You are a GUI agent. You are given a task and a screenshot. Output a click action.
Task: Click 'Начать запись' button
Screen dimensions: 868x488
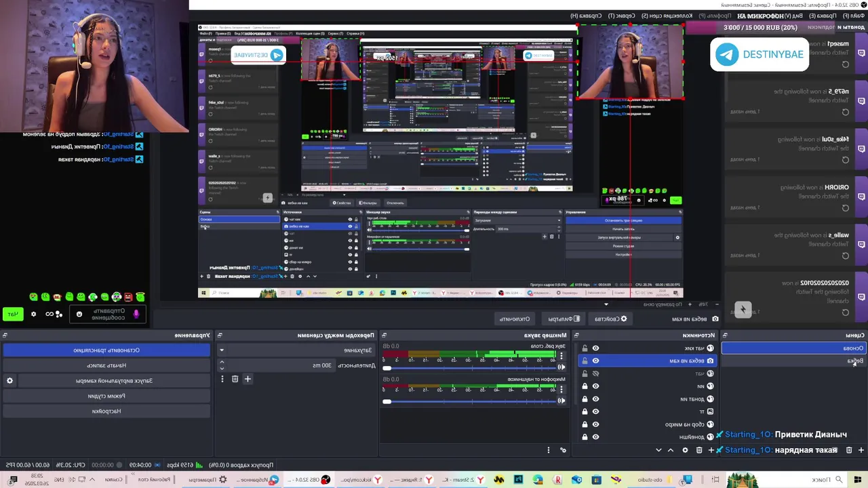[106, 365]
